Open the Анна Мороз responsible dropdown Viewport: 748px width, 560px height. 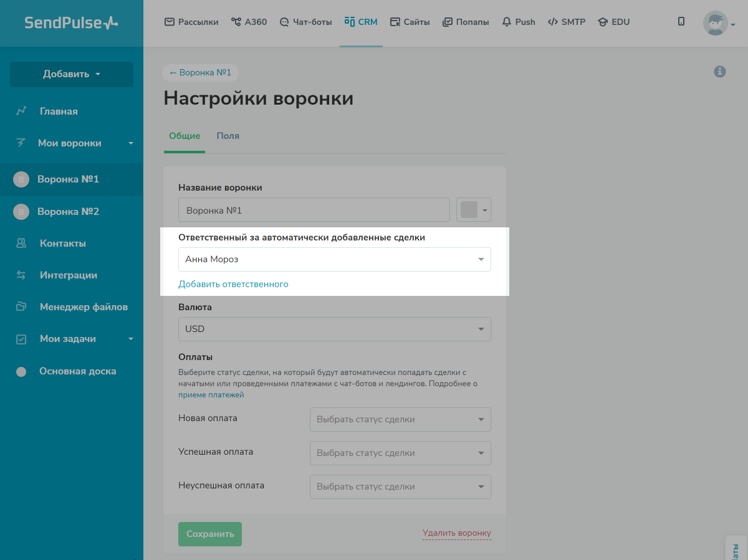coord(335,260)
